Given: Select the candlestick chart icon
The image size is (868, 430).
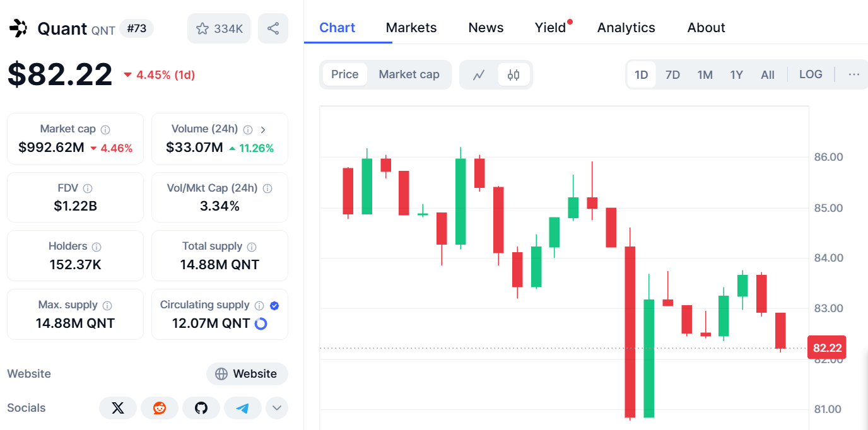Looking at the screenshot, I should pyautogui.click(x=513, y=74).
